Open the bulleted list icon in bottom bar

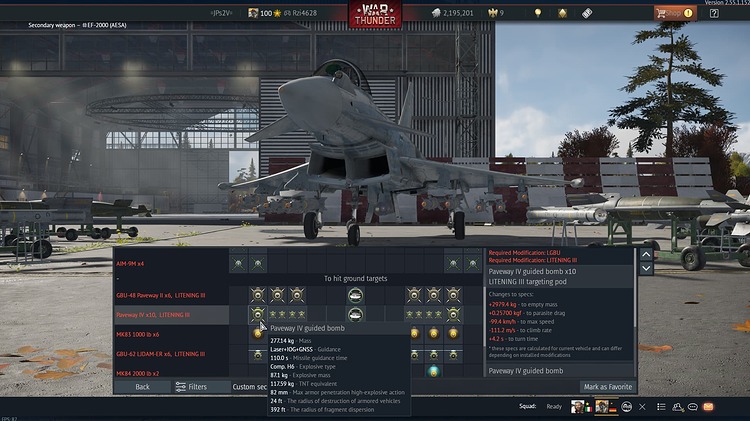pyautogui.click(x=661, y=407)
